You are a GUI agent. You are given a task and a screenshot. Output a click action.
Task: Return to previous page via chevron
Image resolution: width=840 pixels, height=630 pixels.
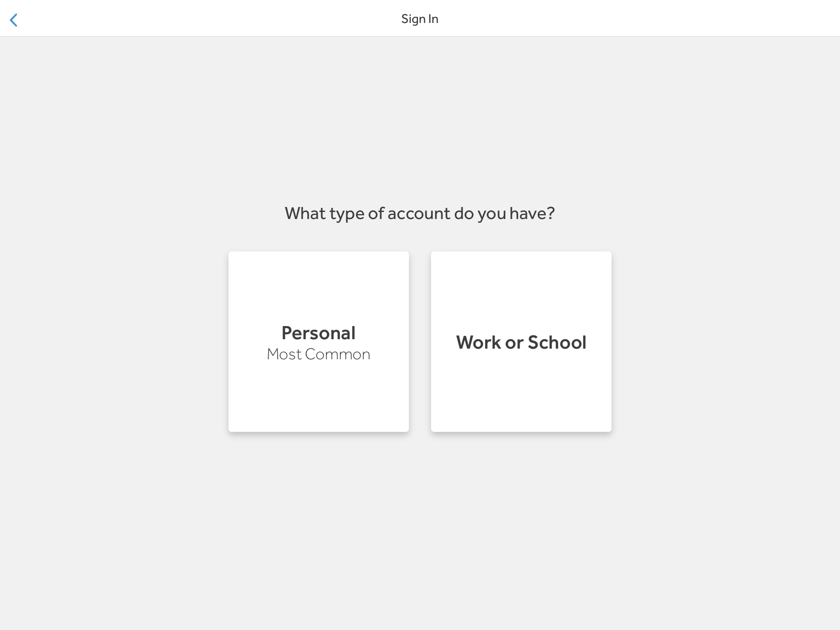tap(14, 20)
